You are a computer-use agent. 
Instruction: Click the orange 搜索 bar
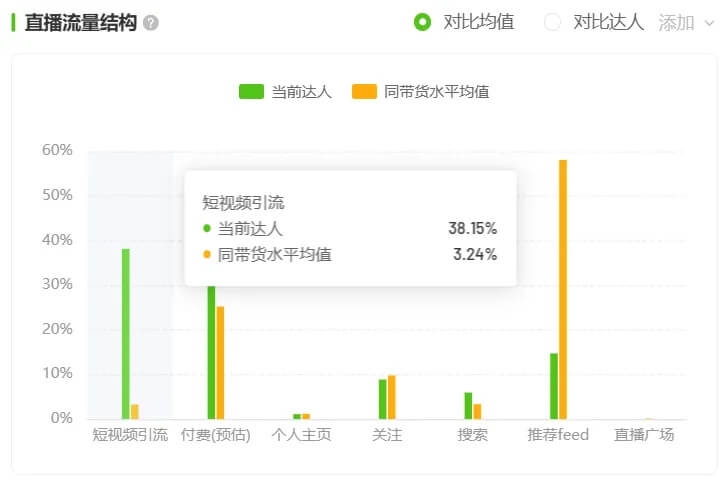pos(477,411)
